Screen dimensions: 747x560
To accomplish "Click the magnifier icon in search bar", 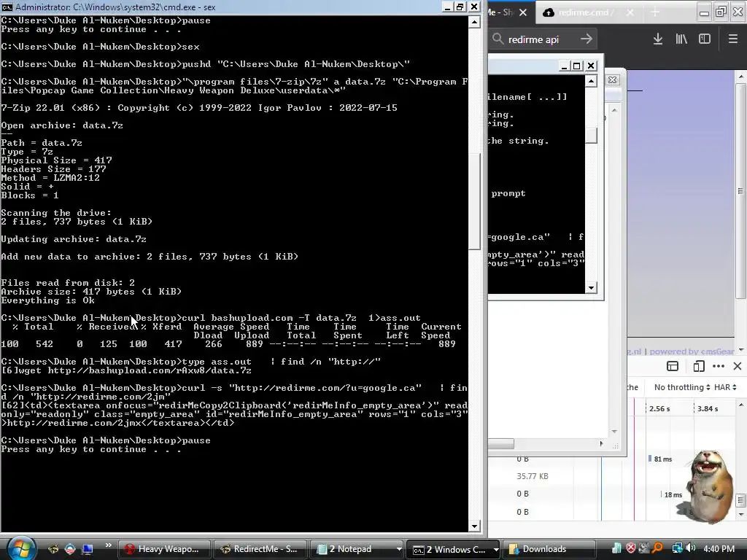I will [x=498, y=39].
